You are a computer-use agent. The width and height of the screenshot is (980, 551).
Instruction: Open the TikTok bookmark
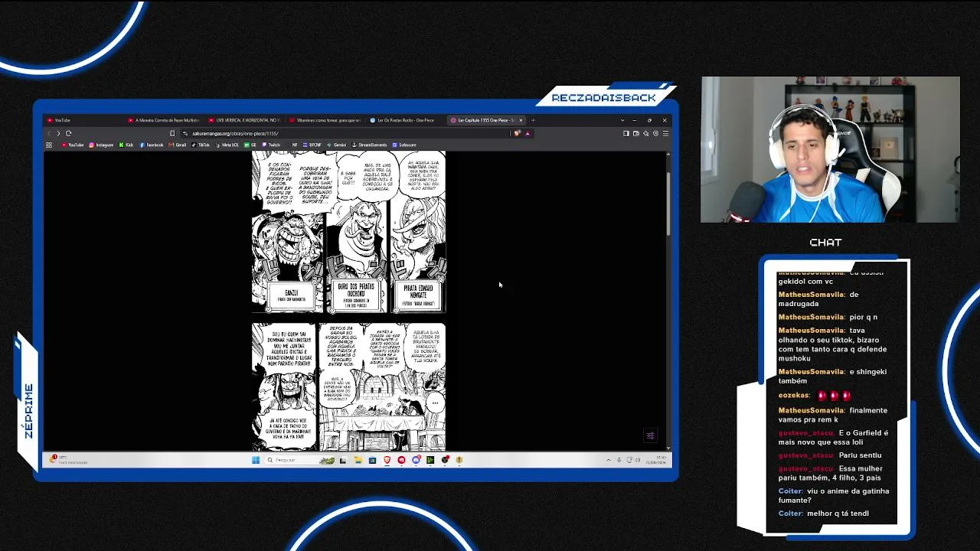(x=201, y=145)
